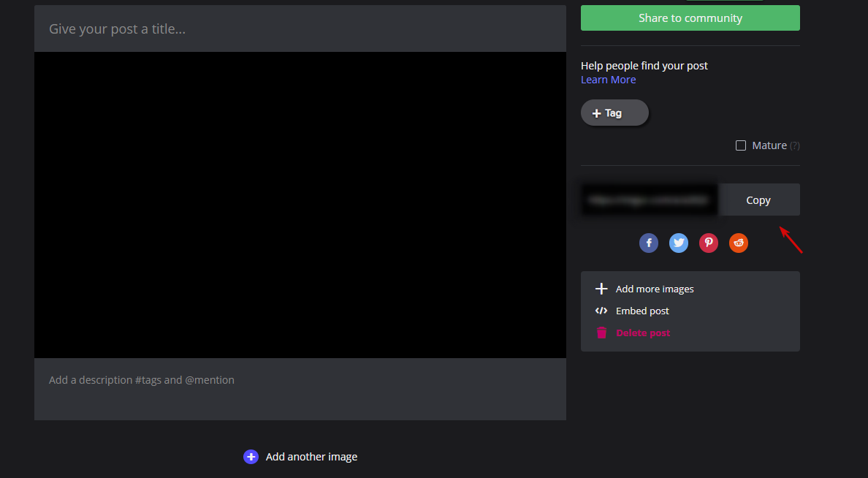Share the post on Facebook
This screenshot has height=478, width=868.
point(649,243)
